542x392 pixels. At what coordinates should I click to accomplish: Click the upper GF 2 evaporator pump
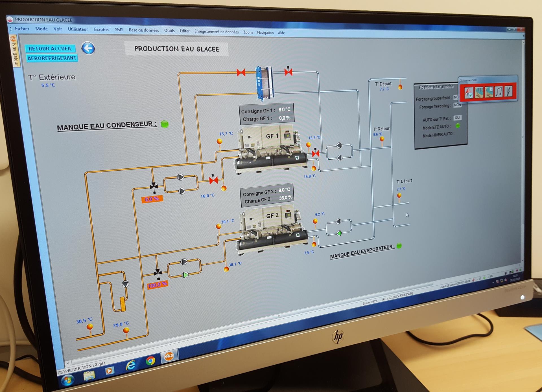pos(338,221)
